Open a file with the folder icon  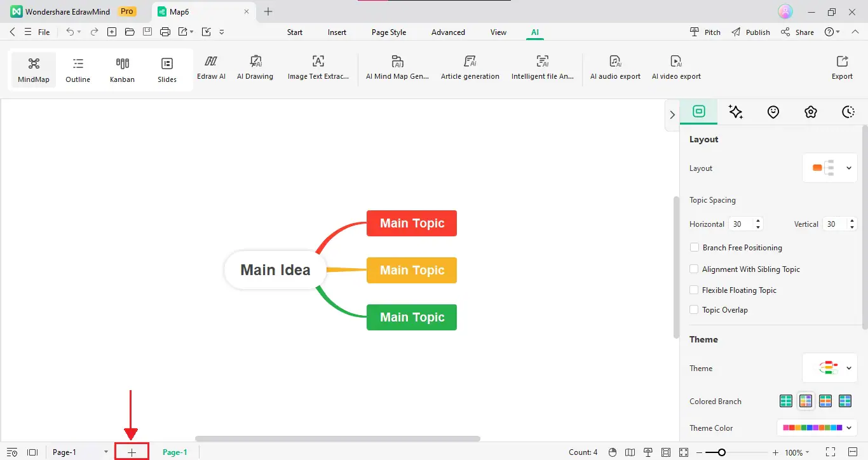click(x=130, y=32)
